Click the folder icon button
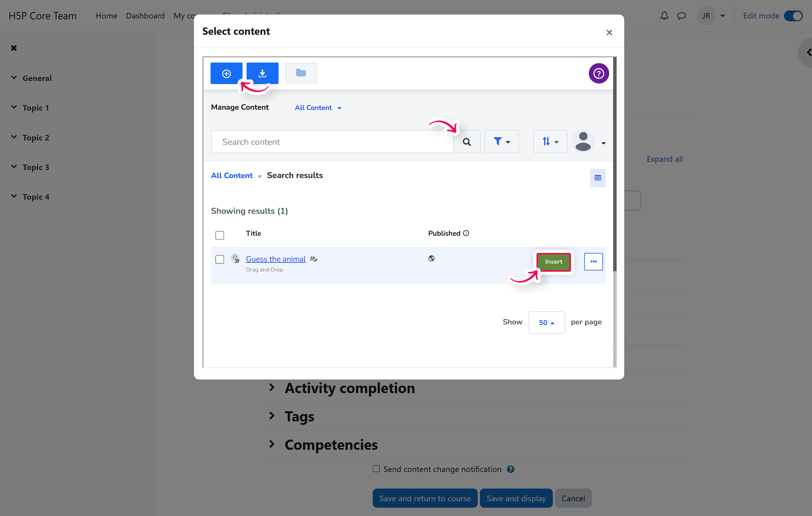 300,73
